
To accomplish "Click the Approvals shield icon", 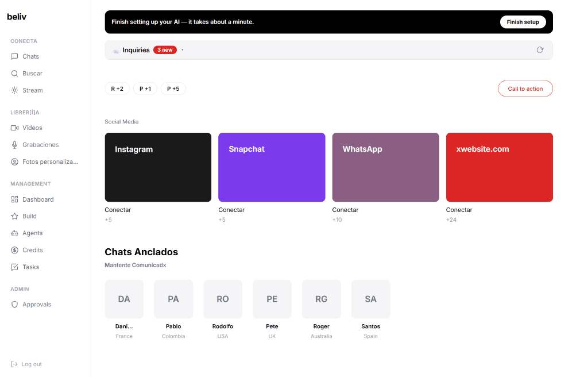I will pyautogui.click(x=14, y=305).
